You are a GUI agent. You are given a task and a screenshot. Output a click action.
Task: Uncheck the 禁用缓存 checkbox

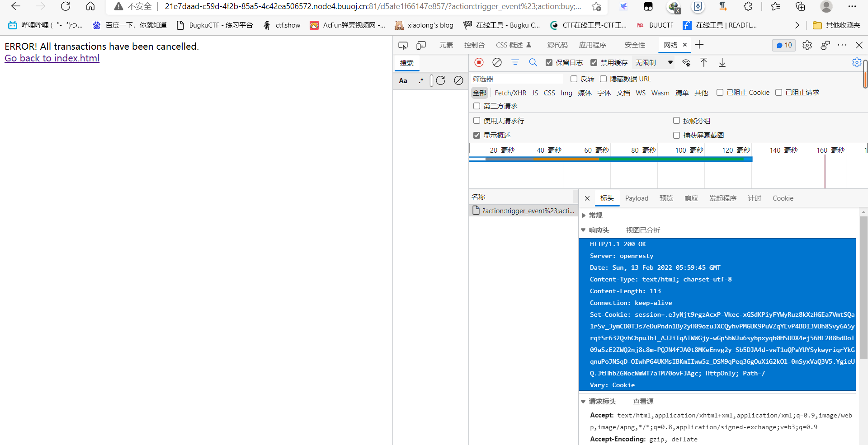click(x=594, y=63)
